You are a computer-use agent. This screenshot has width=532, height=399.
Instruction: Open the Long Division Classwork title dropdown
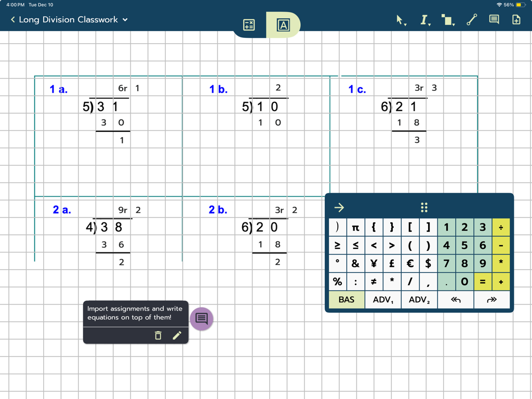click(x=124, y=20)
